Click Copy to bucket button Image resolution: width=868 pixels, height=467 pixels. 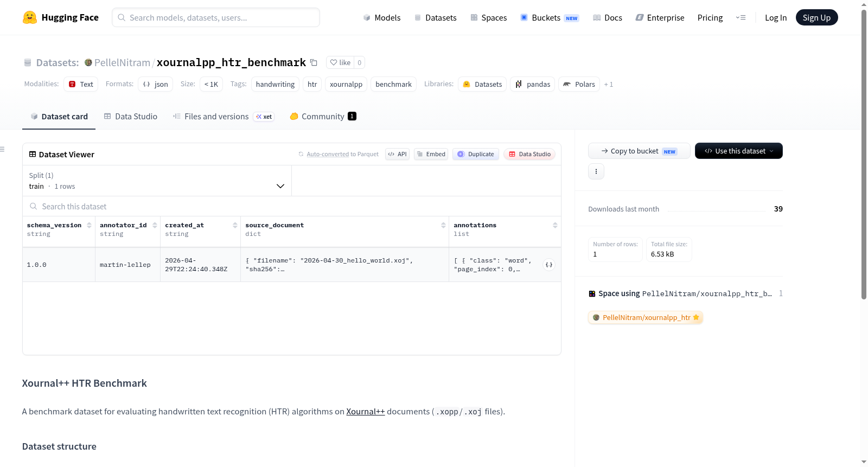(x=639, y=151)
